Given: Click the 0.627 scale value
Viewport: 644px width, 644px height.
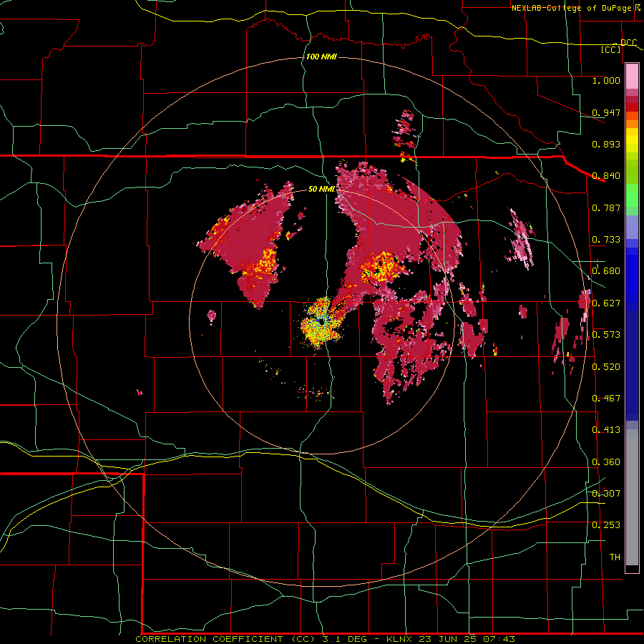Looking at the screenshot, I should (x=606, y=303).
